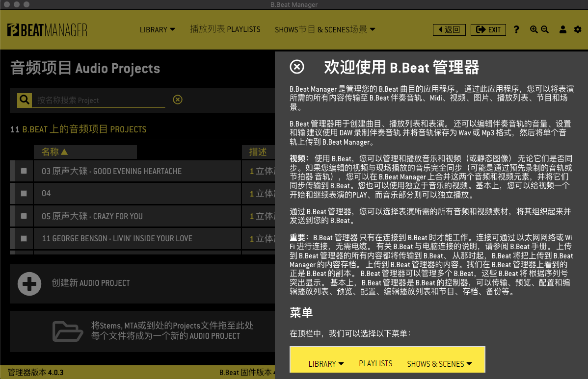Click LIBRARY in the help panel menu image
This screenshot has height=379, width=588.
point(326,364)
